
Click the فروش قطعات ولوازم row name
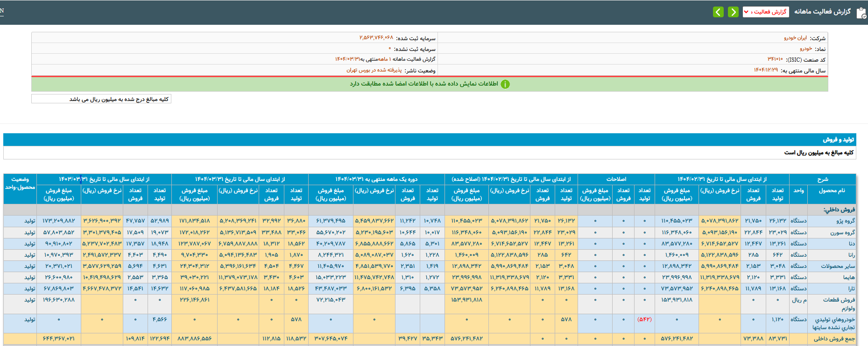pyautogui.click(x=839, y=304)
